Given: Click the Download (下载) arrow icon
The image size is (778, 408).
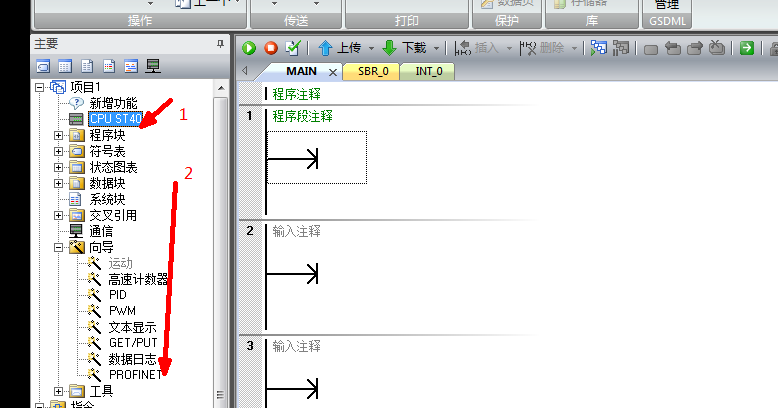Looking at the screenshot, I should pyautogui.click(x=390, y=48).
